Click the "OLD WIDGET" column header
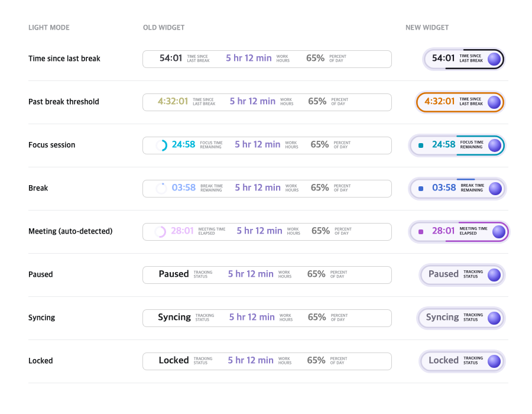This screenshot has width=532, height=414. (164, 27)
